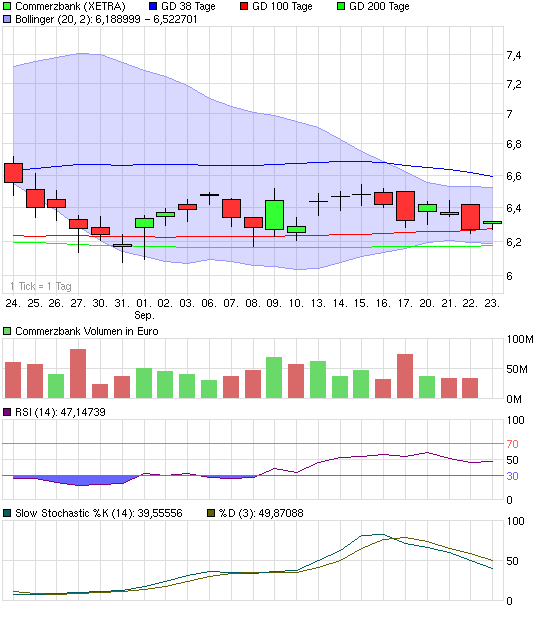Click the doji candle on the 15th

coord(361,194)
